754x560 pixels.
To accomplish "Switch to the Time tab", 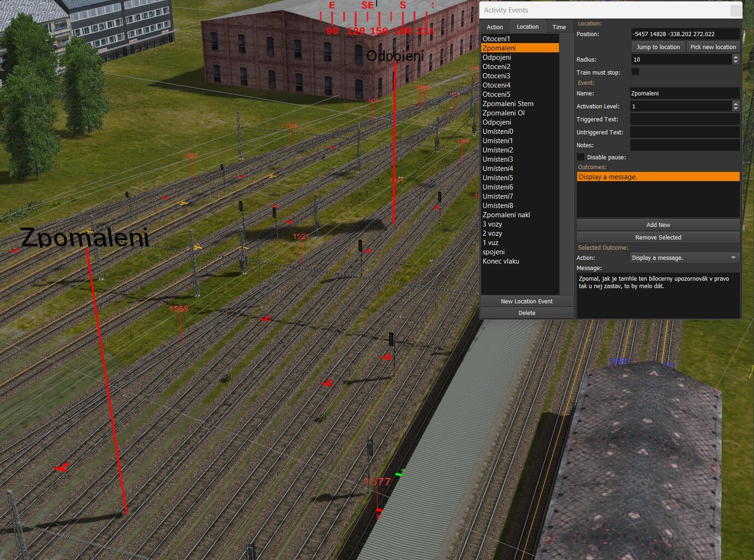I will [x=559, y=27].
